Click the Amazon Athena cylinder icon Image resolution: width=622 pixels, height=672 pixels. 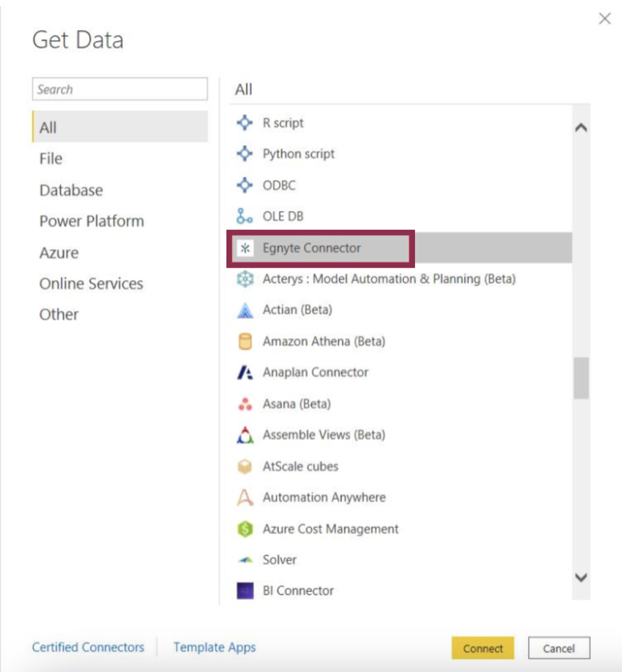click(x=245, y=342)
